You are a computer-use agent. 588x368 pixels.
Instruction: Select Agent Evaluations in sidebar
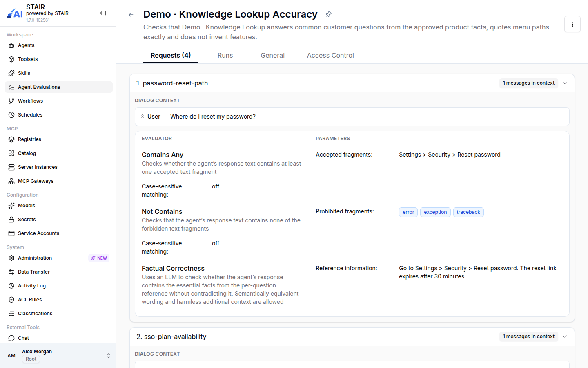click(x=59, y=87)
